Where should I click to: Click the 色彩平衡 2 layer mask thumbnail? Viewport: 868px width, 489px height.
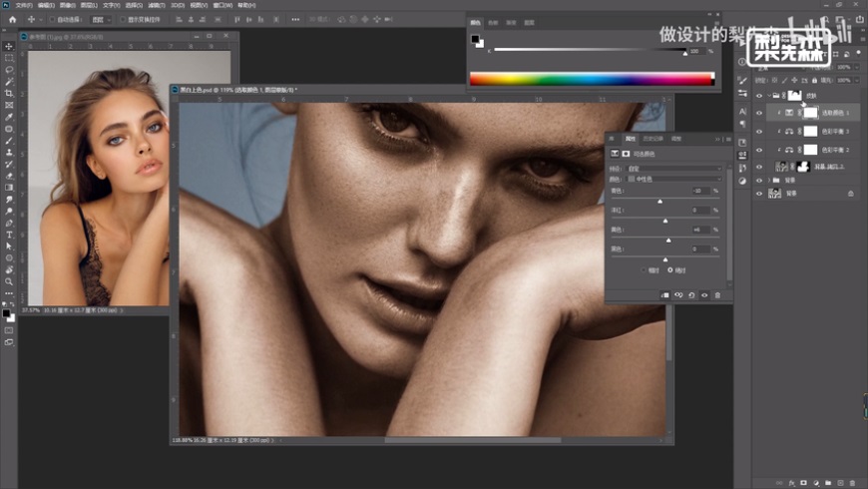[x=810, y=148]
